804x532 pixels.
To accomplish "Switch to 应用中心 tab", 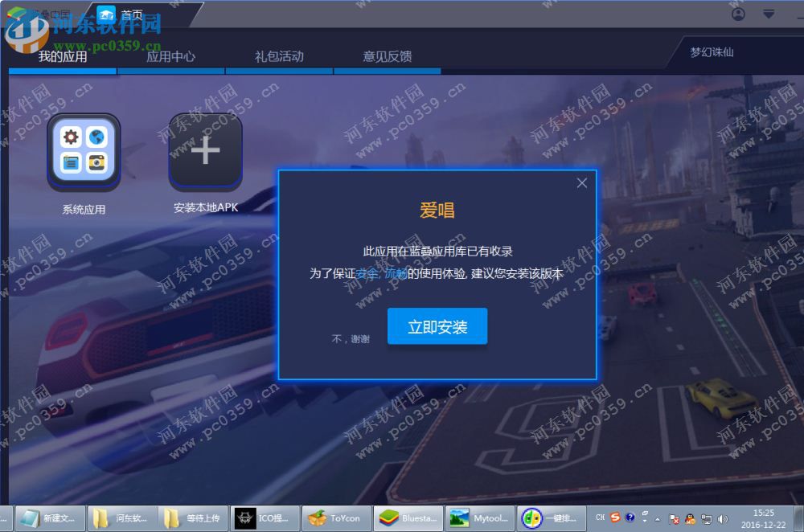I will tap(170, 56).
